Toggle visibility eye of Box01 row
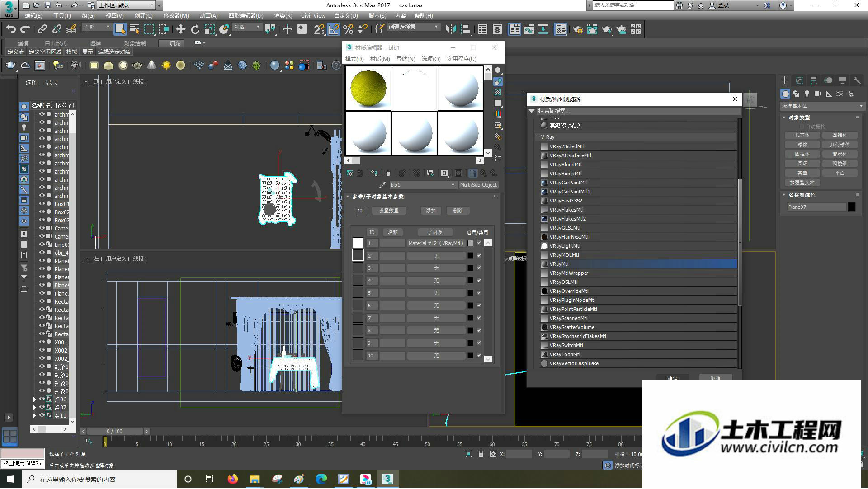This screenshot has height=489, width=868. 42,204
